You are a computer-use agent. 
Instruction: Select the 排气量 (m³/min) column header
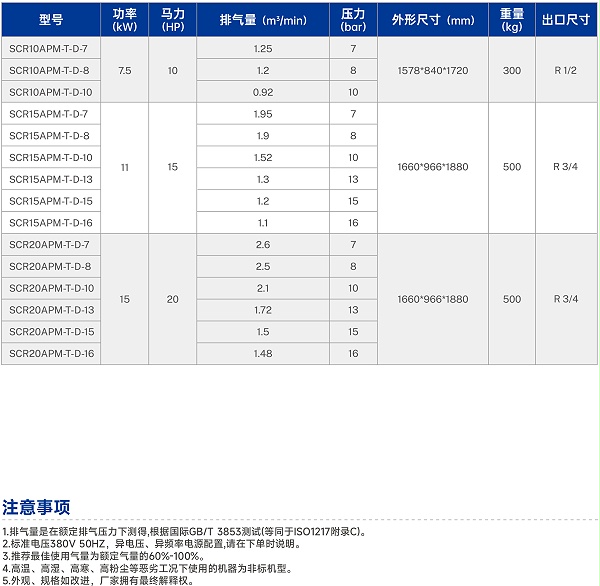pyautogui.click(x=262, y=20)
